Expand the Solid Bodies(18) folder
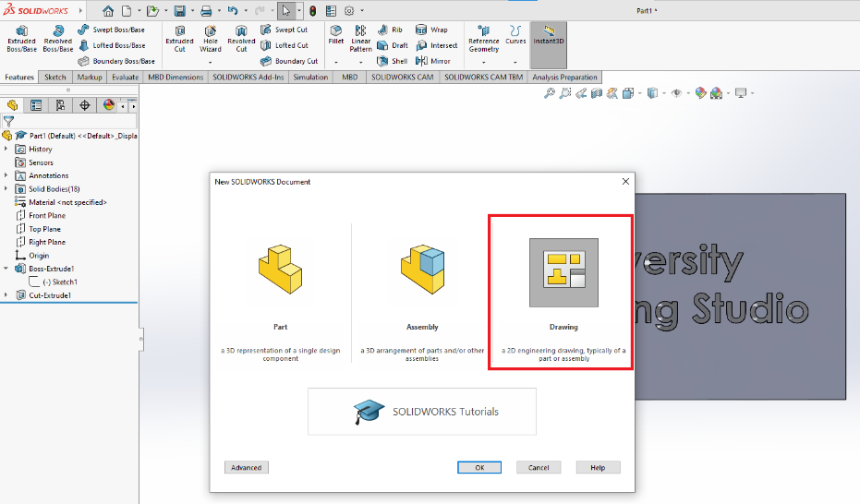 click(7, 188)
